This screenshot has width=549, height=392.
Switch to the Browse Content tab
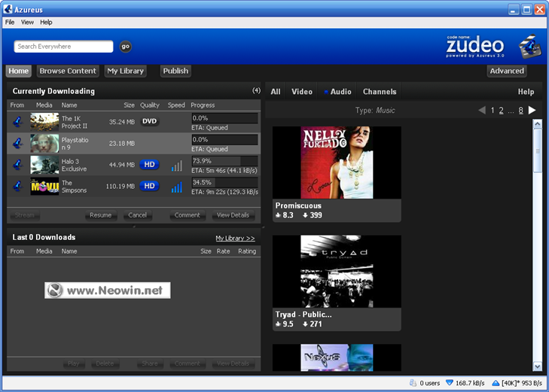(68, 71)
